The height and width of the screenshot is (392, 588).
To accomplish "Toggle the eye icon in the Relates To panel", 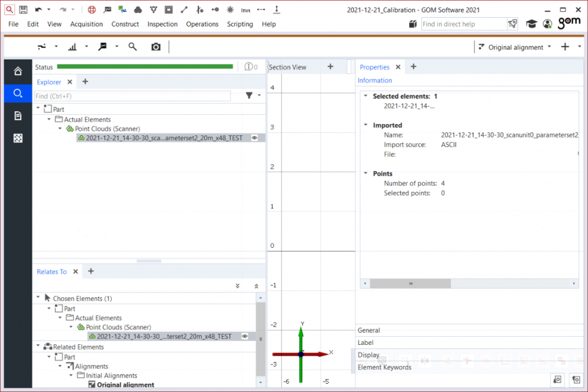I will (244, 336).
